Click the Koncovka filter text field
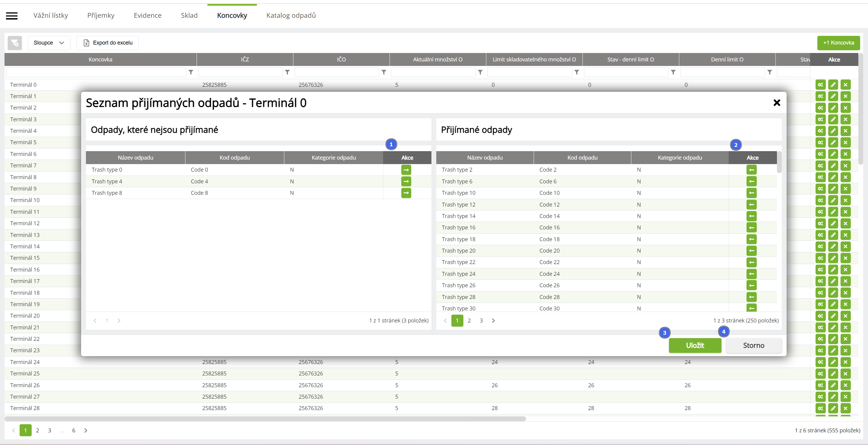868x445 pixels. (96, 72)
